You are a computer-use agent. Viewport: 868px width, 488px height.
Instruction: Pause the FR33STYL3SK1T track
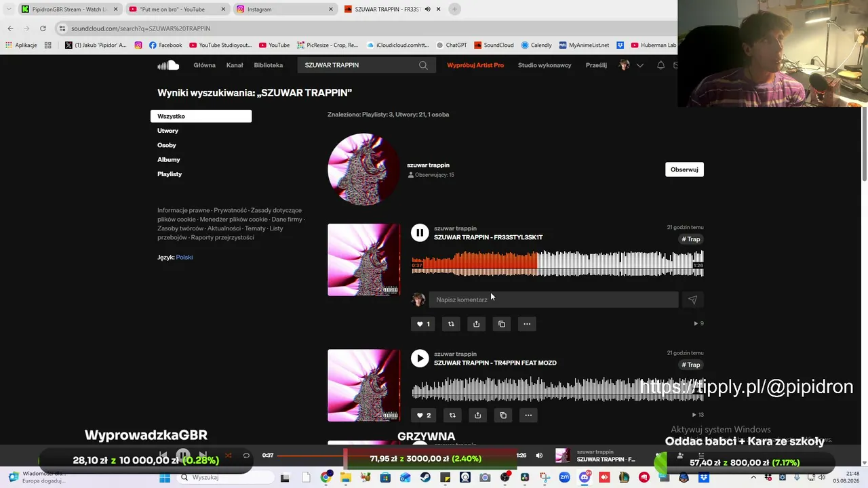coord(420,233)
